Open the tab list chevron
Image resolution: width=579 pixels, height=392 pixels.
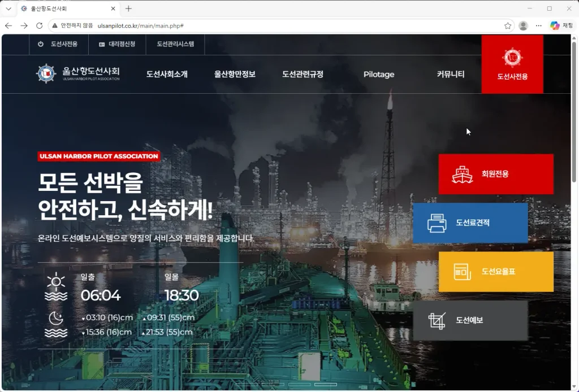point(8,8)
